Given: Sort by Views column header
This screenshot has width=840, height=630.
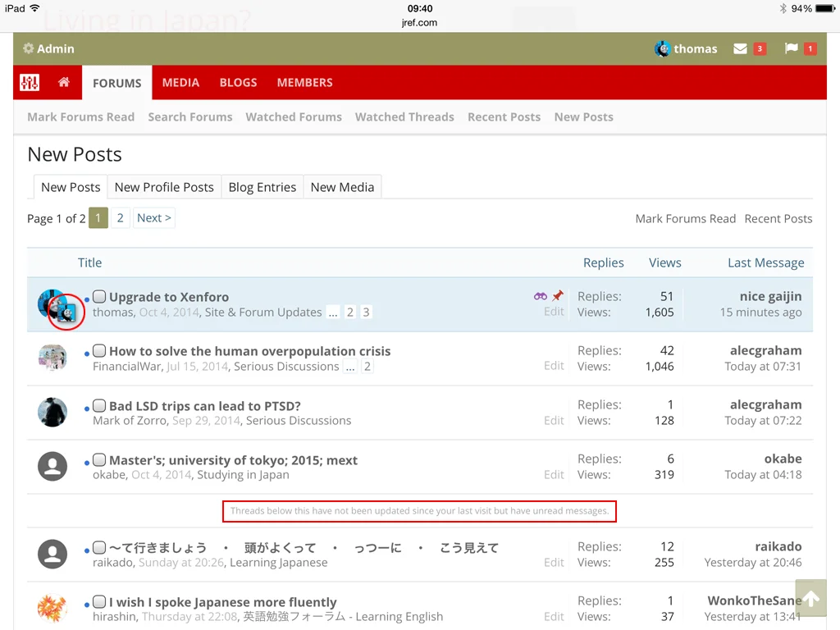Looking at the screenshot, I should 664,262.
